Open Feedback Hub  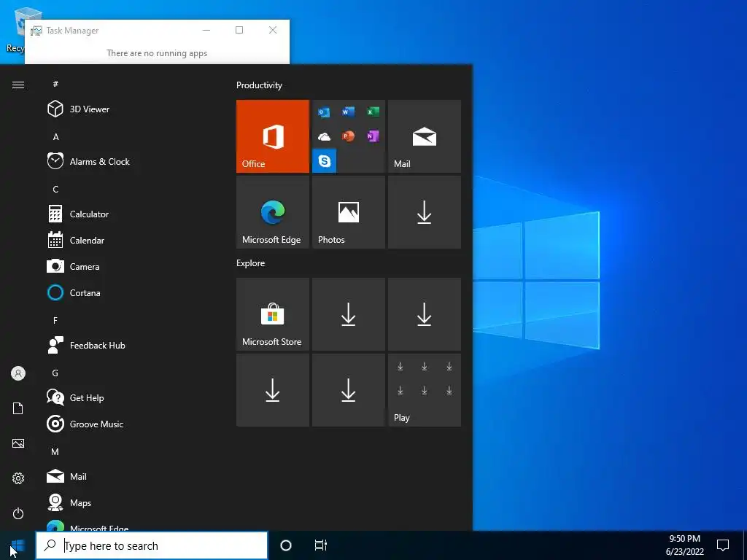pos(128,345)
